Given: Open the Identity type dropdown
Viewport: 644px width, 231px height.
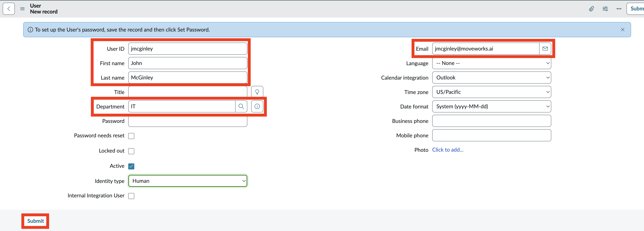Looking at the screenshot, I should coord(188,181).
